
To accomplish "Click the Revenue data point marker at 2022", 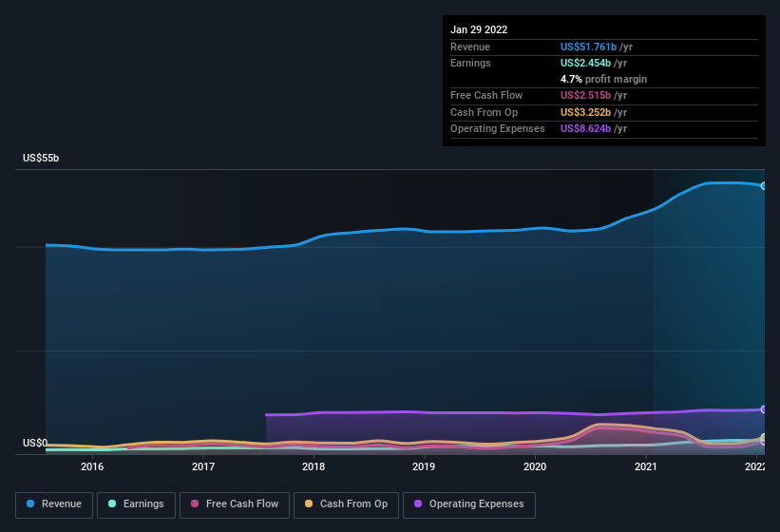I will 763,186.
